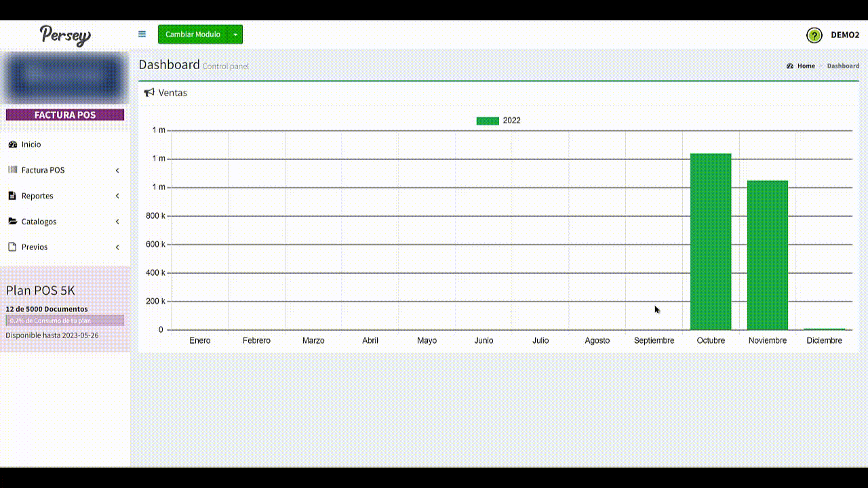Image resolution: width=868 pixels, height=488 pixels.
Task: Open the Cambiar Modulo dropdown arrow
Action: point(235,35)
